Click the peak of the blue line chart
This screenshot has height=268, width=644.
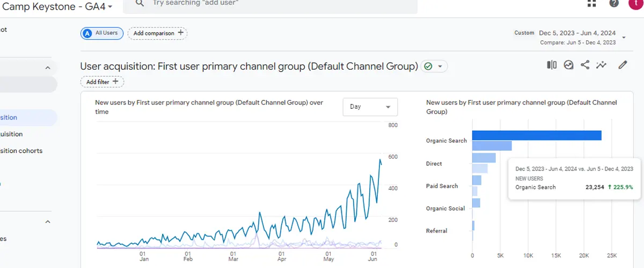pos(380,159)
